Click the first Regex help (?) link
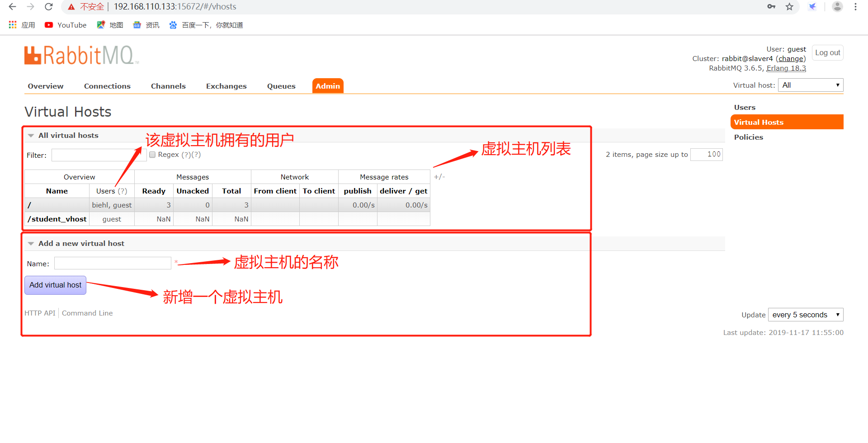Viewport: 868px width, 443px height. tap(186, 155)
